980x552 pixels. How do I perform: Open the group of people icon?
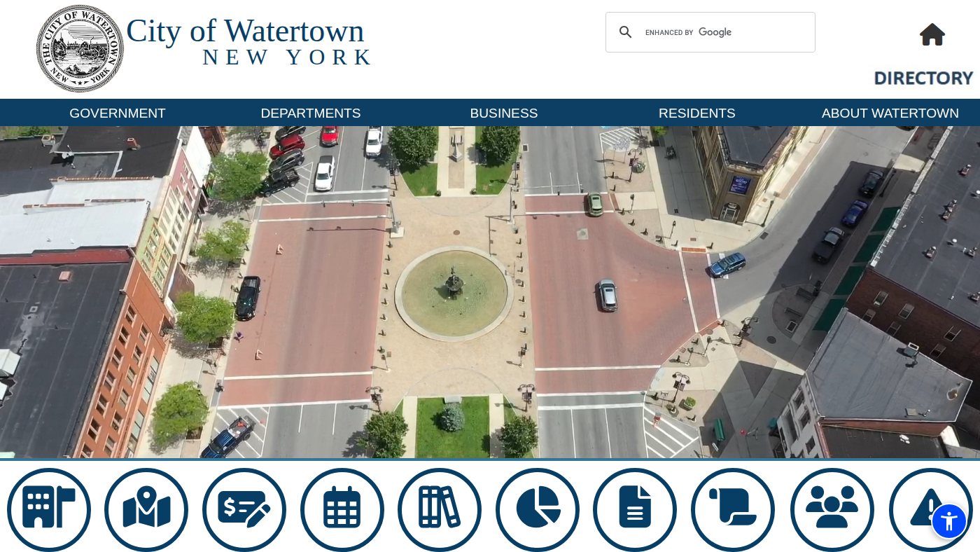point(832,509)
